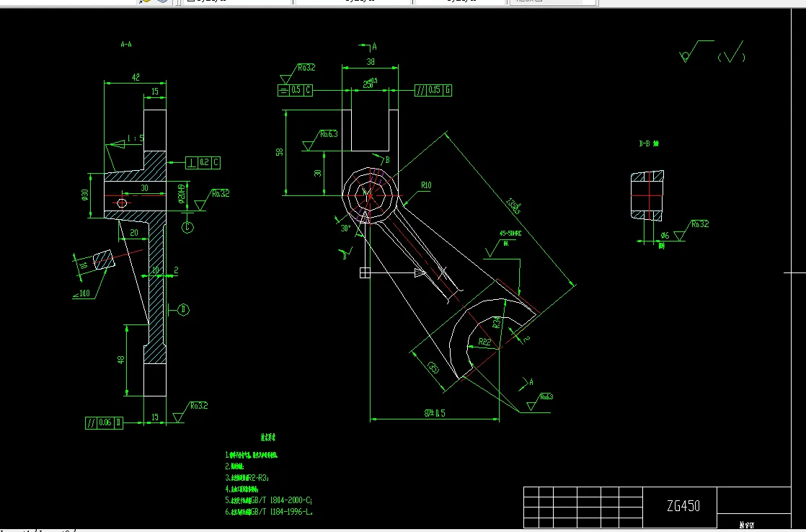Click the (35) reference dimension
This screenshot has width=806, height=532.
point(434,368)
